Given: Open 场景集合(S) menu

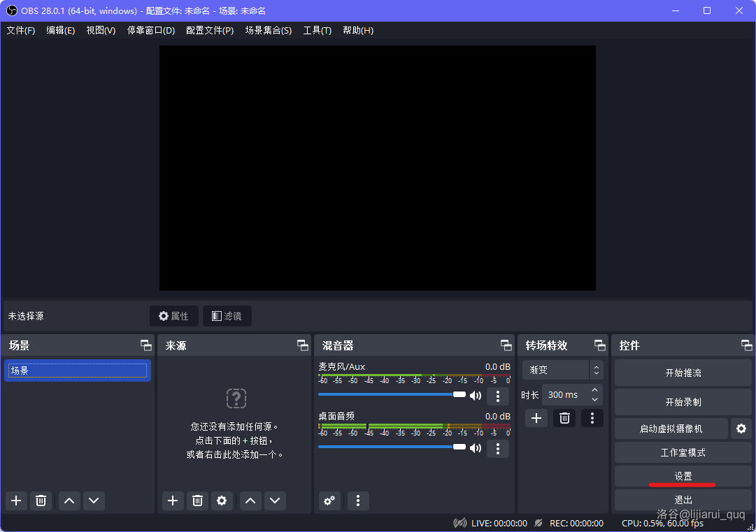Looking at the screenshot, I should (x=269, y=30).
